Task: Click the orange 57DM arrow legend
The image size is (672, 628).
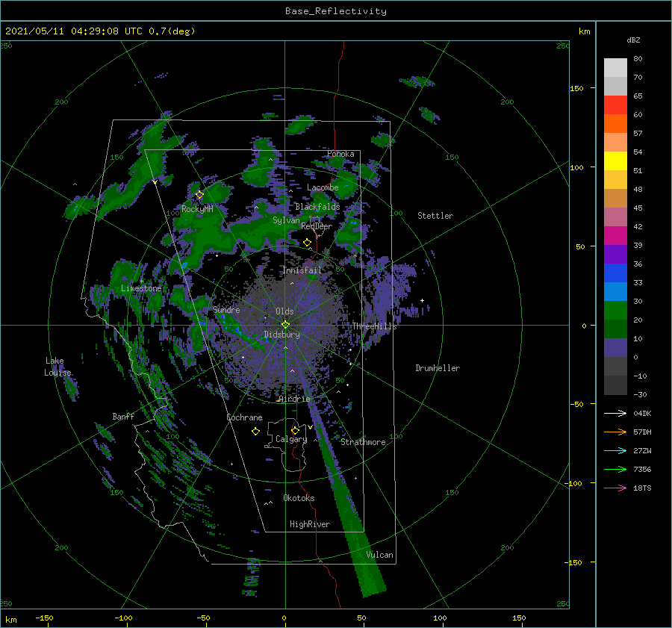Action: tap(615, 432)
